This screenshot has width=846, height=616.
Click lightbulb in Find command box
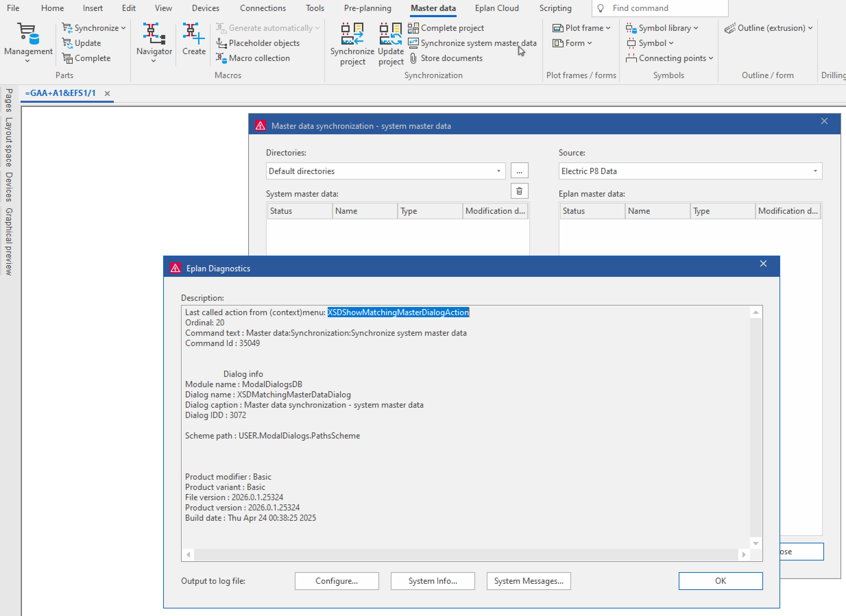click(601, 8)
